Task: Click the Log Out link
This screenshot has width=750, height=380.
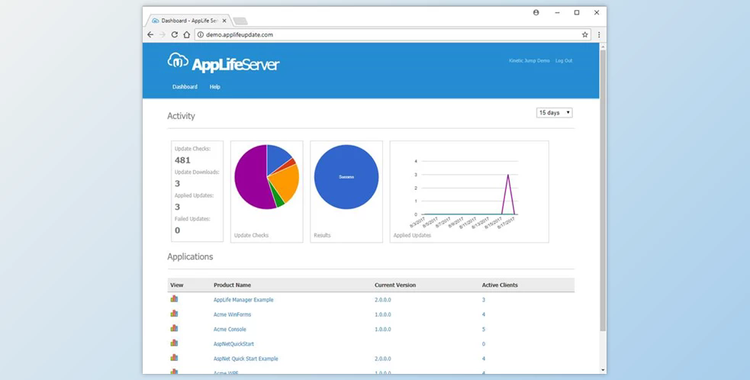Action: point(563,61)
